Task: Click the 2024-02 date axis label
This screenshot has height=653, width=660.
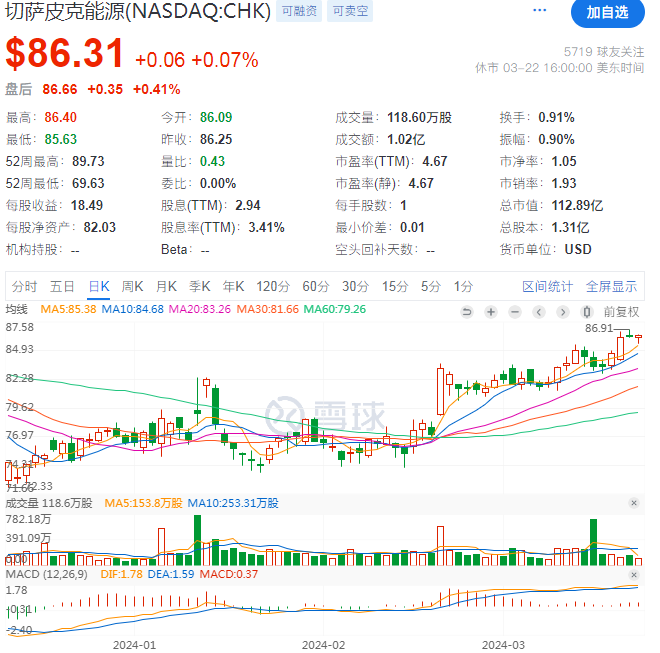Action: click(x=323, y=645)
